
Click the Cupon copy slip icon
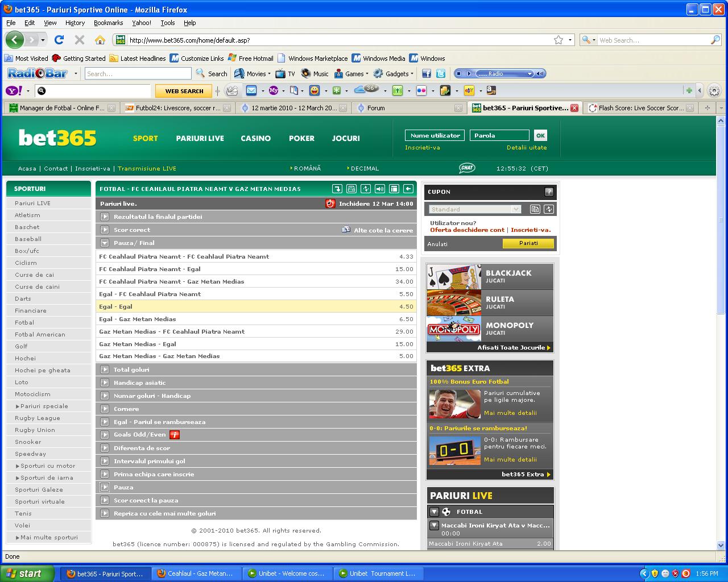(x=535, y=209)
